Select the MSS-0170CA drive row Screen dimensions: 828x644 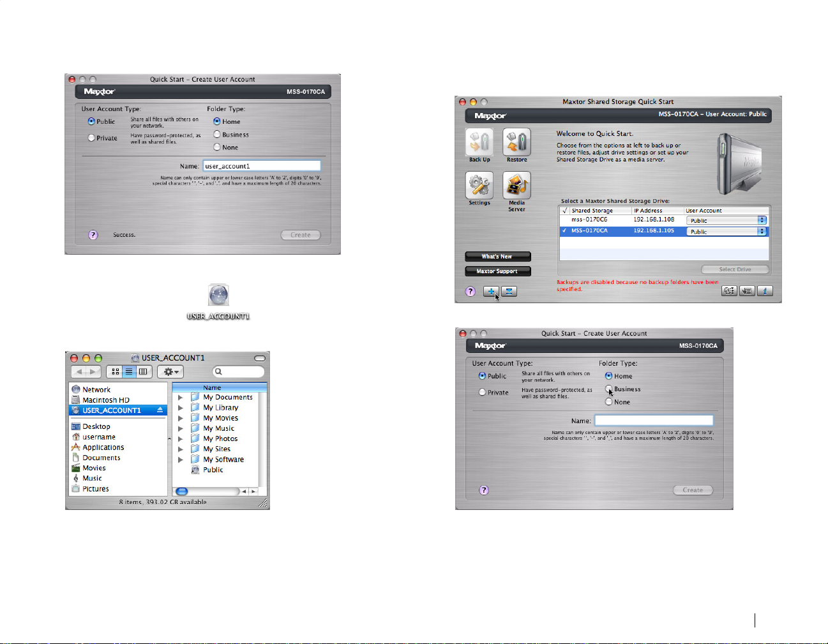click(x=664, y=231)
